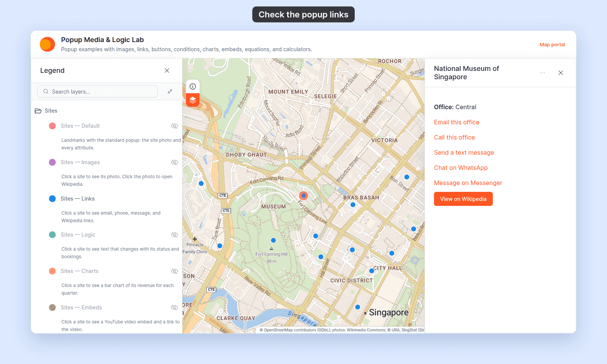Click the blue marker west of Dhoby Ghaut
The width and height of the screenshot is (607, 364).
[x=201, y=184]
